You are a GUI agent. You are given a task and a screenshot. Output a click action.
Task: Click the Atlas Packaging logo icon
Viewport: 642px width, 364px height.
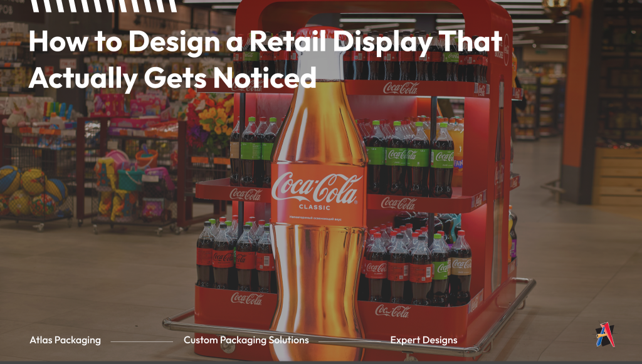pos(605,335)
